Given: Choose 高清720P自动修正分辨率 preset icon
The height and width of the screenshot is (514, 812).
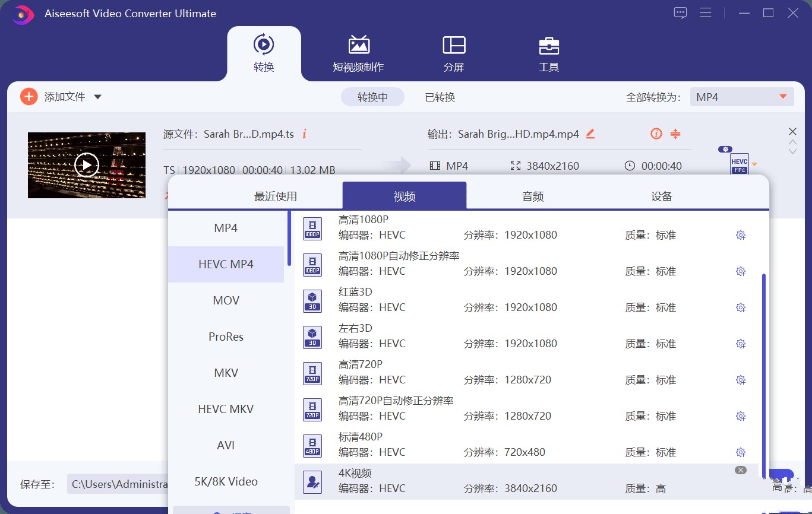Looking at the screenshot, I should [312, 410].
